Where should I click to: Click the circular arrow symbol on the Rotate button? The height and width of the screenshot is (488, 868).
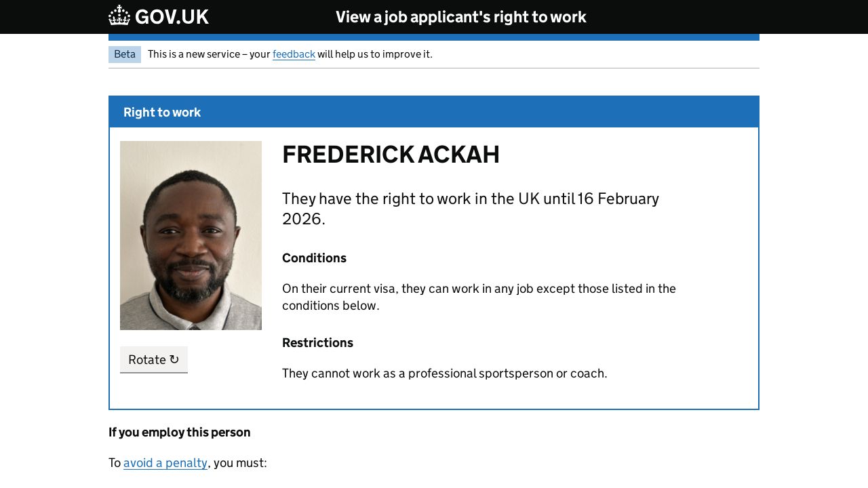point(174,360)
